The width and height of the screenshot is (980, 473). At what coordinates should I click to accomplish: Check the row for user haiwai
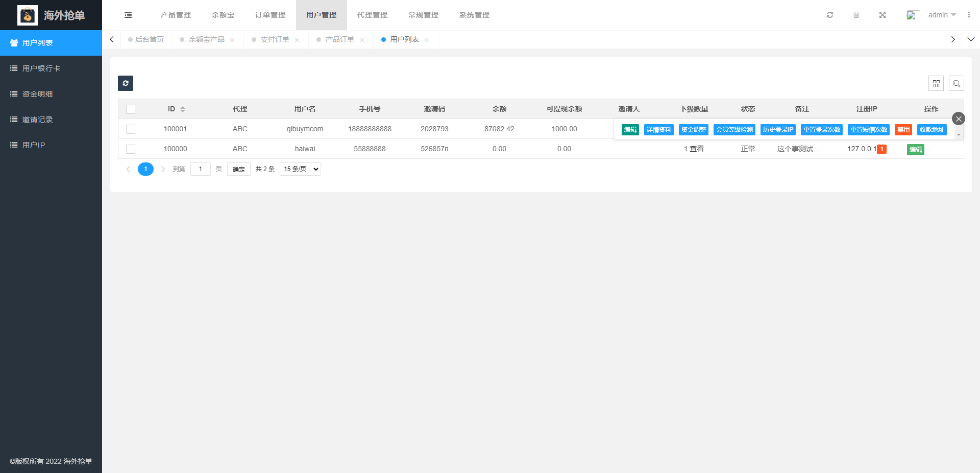tap(131, 149)
